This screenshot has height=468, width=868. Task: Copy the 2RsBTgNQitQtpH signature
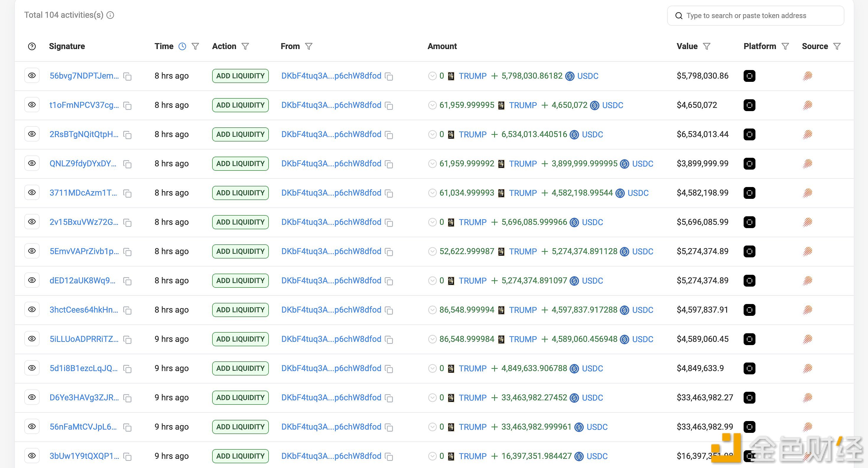(127, 135)
